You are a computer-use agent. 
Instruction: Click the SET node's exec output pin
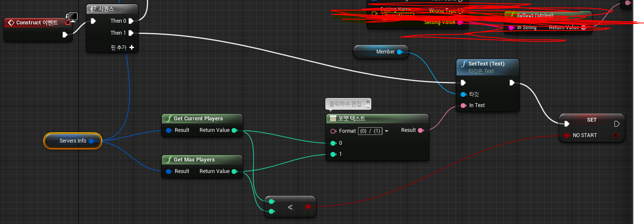pos(617,124)
